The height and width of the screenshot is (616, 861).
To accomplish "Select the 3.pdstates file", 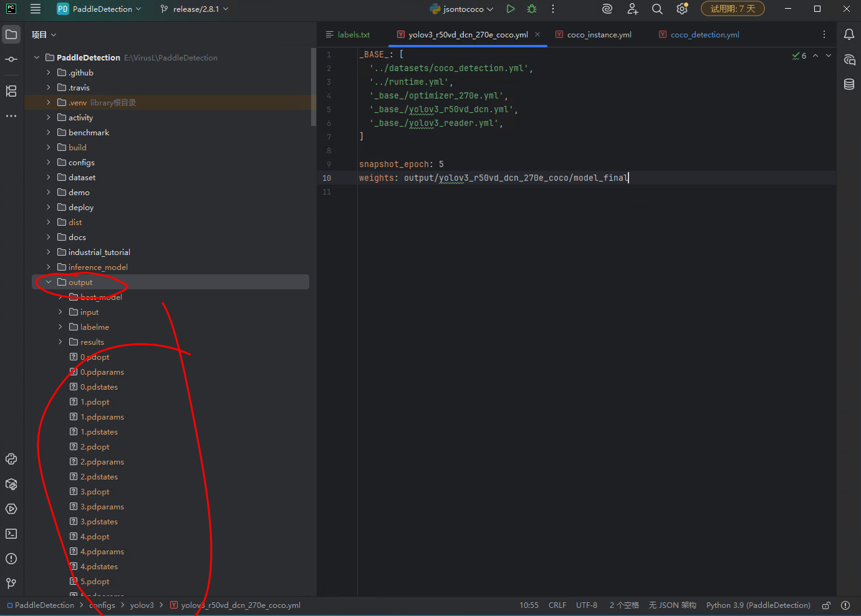I will click(99, 521).
